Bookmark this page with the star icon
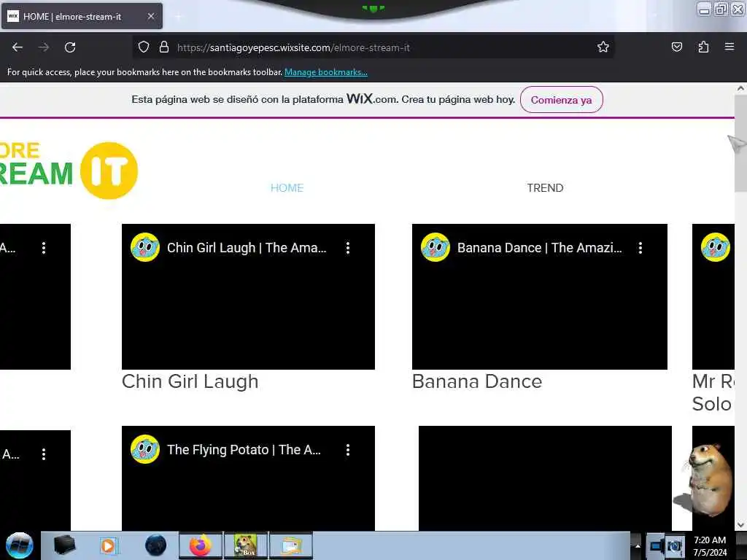The width and height of the screenshot is (747, 560). click(603, 47)
